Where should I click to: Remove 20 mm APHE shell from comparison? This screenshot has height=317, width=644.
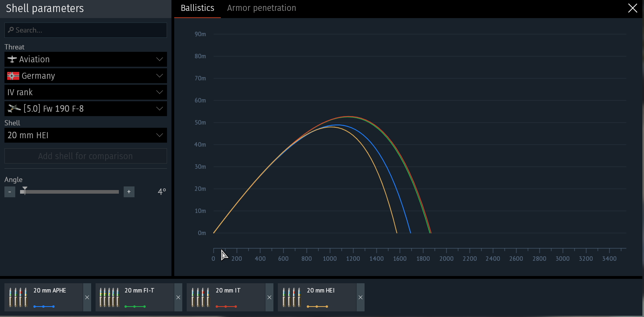point(87,297)
